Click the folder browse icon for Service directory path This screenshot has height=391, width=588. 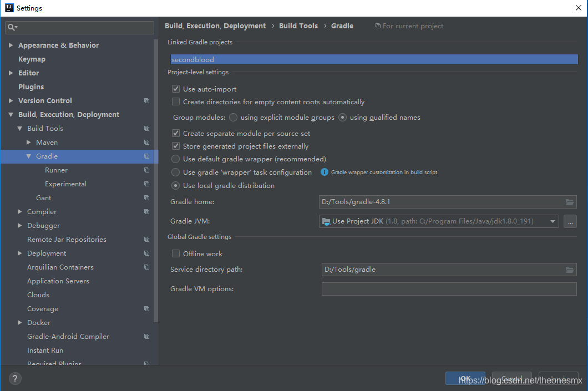point(570,270)
